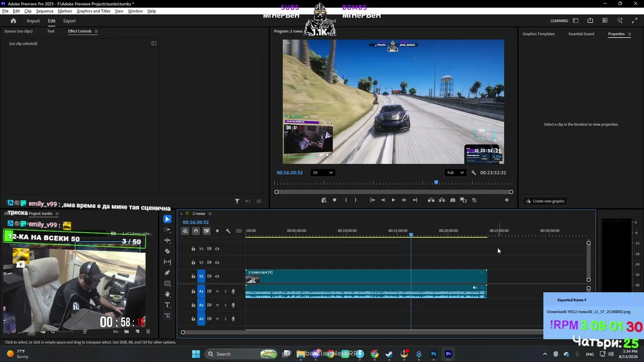
Task: Select the Ripple Edit tool
Action: click(x=168, y=240)
